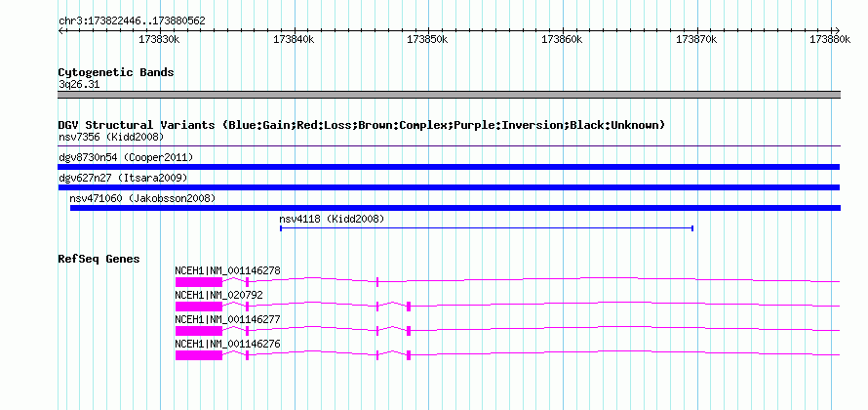
Task: Click the chr3:173822446..173880562 coordinate label
Action: [132, 21]
